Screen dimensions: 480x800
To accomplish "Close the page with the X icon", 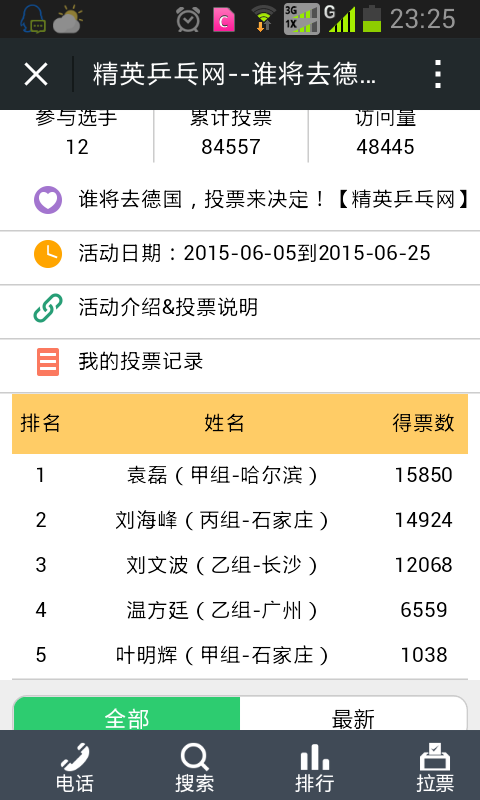I will (36, 74).
